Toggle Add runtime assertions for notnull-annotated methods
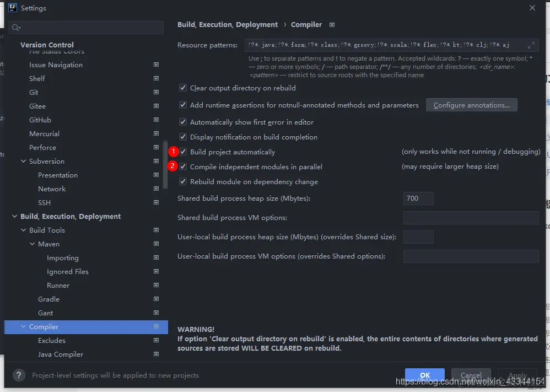The height and width of the screenshot is (392, 550). [183, 105]
